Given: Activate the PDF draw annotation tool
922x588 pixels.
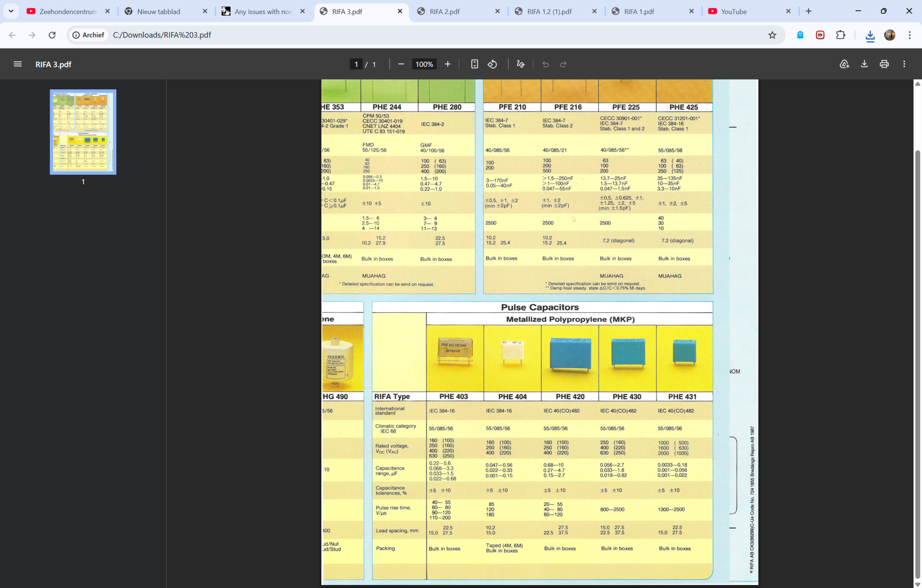Looking at the screenshot, I should click(x=520, y=64).
